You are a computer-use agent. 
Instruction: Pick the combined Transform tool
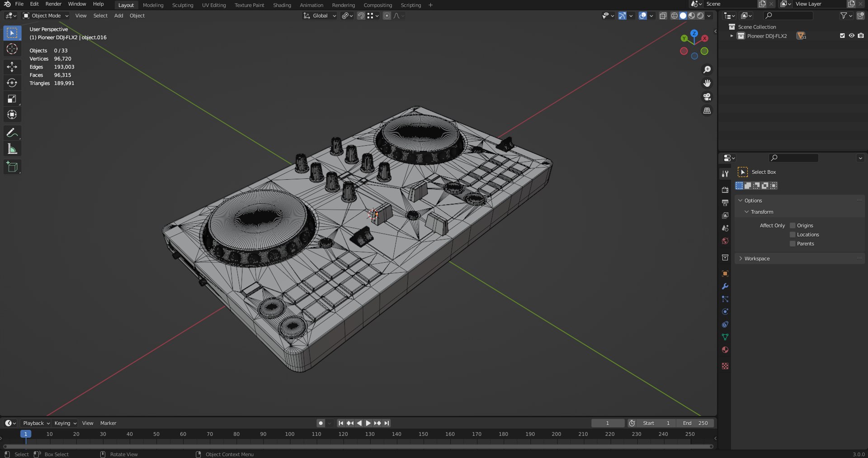(12, 114)
